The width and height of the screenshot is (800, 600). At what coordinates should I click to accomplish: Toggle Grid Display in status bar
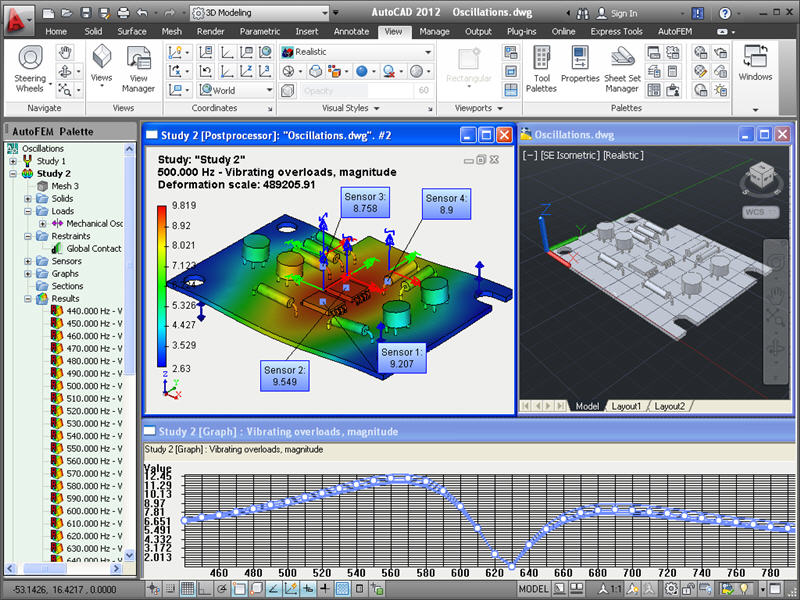pos(188,589)
